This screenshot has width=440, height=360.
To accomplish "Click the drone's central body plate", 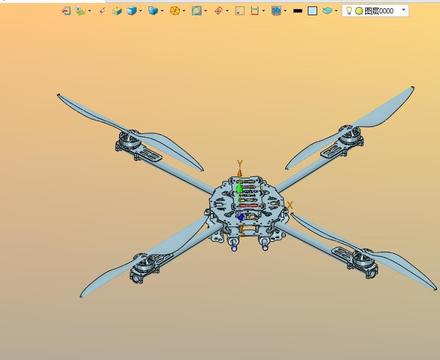I will [x=247, y=204].
